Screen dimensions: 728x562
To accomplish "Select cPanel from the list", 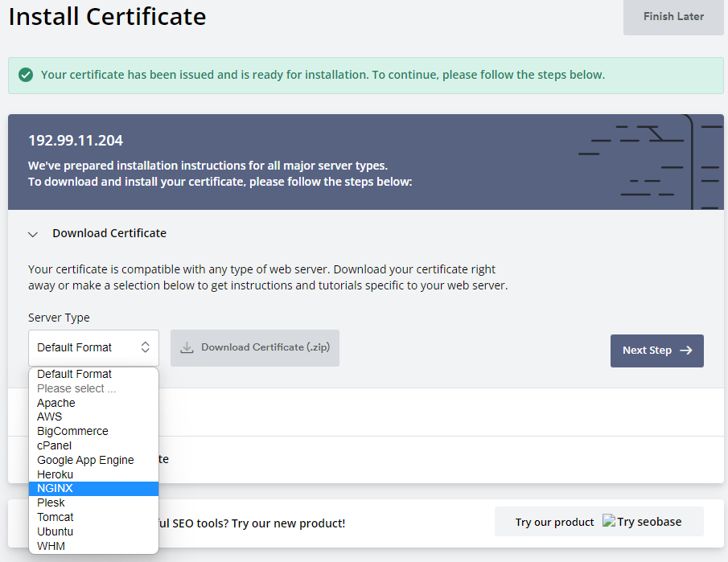I will [x=94, y=445].
